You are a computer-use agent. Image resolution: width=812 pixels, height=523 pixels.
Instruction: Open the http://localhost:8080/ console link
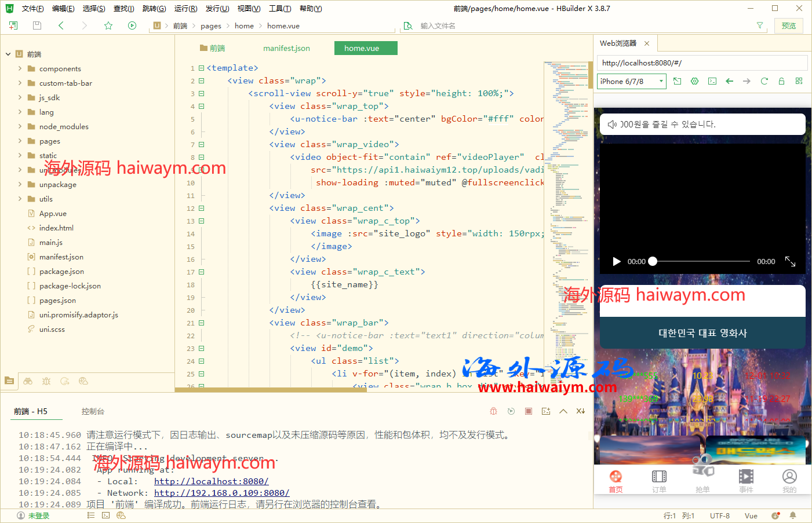211,481
